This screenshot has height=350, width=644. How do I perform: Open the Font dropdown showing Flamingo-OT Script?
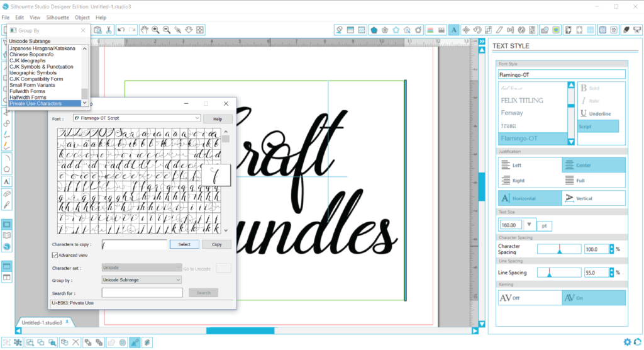click(136, 118)
